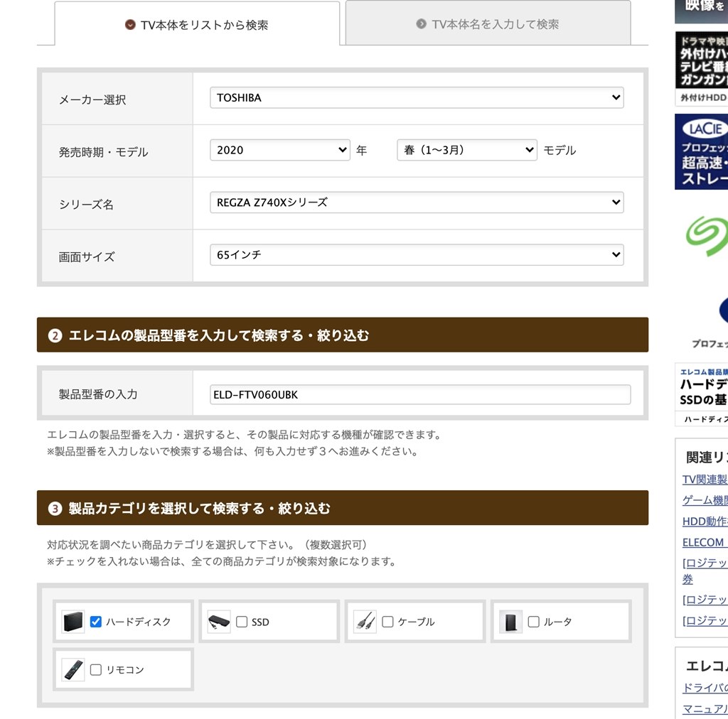
Task: Open the 画面サイズ dropdown showing 65インチ
Action: (417, 254)
